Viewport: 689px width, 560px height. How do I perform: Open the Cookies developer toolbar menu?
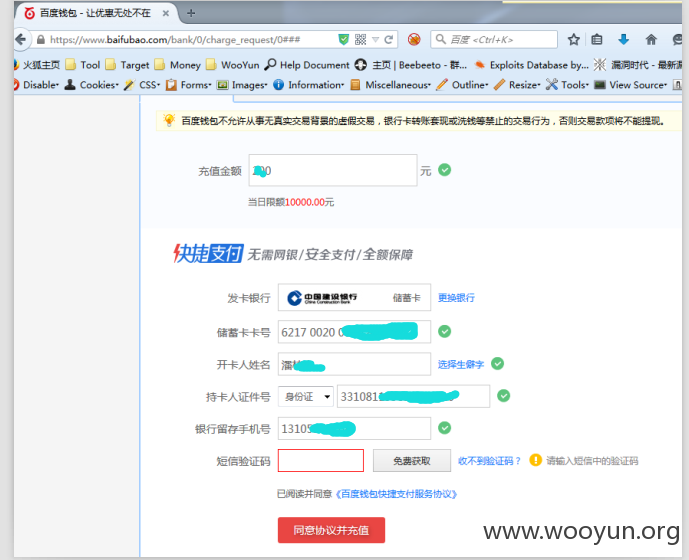[91, 85]
